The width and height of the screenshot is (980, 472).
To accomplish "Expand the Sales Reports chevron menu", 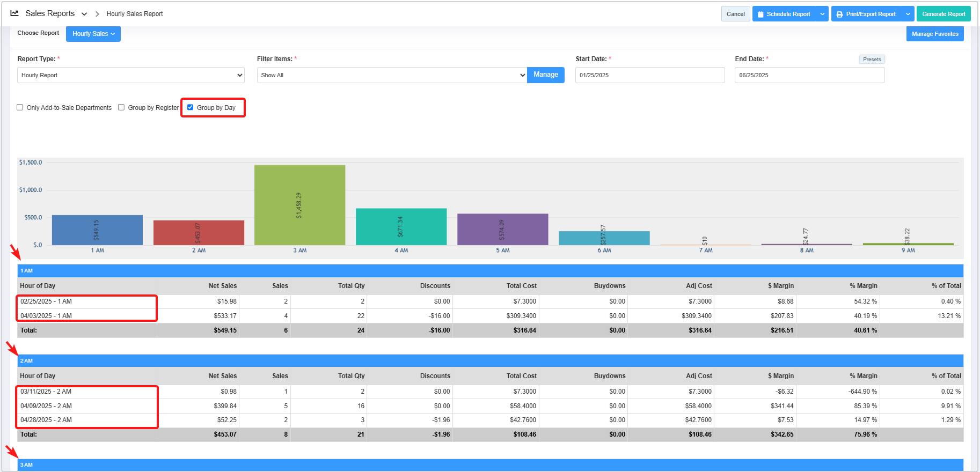I will [84, 14].
